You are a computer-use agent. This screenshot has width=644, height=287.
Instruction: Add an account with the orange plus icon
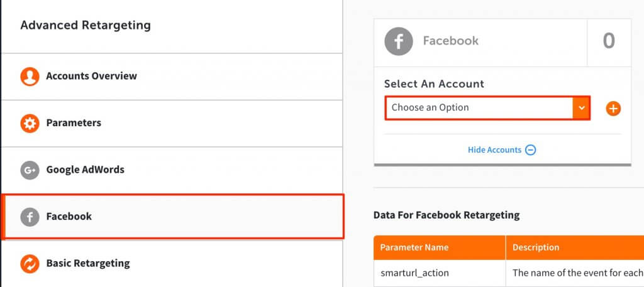tap(613, 109)
